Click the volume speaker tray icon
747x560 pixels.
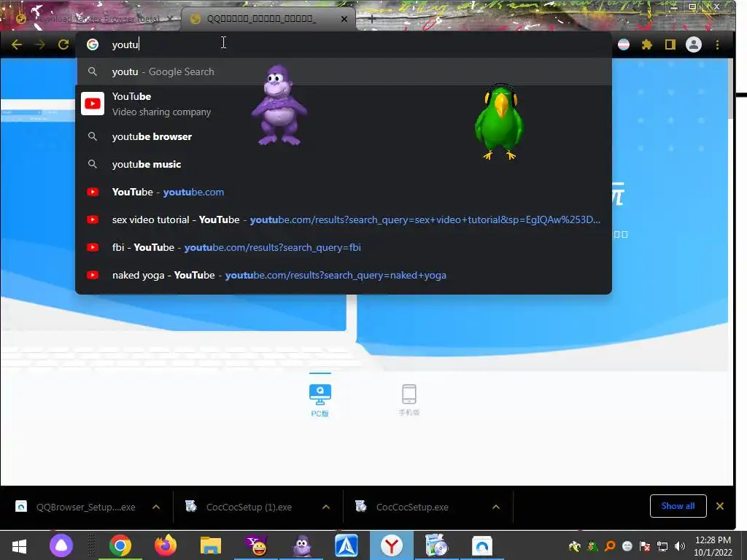(680, 546)
